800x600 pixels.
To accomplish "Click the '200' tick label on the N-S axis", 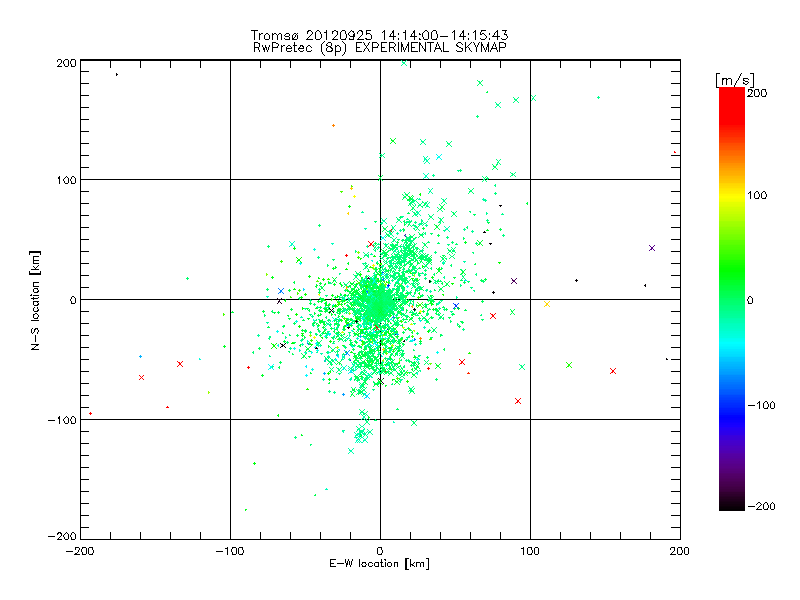I will click(66, 63).
